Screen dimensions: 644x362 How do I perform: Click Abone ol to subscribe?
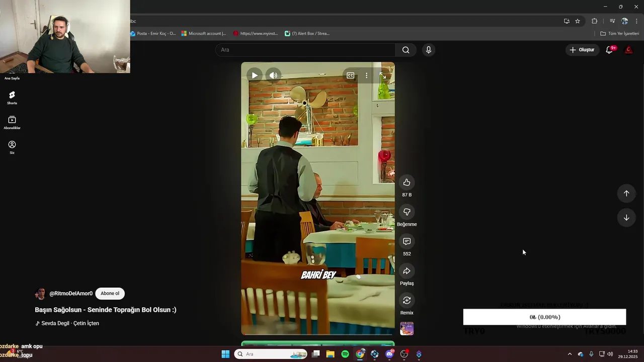(110, 294)
